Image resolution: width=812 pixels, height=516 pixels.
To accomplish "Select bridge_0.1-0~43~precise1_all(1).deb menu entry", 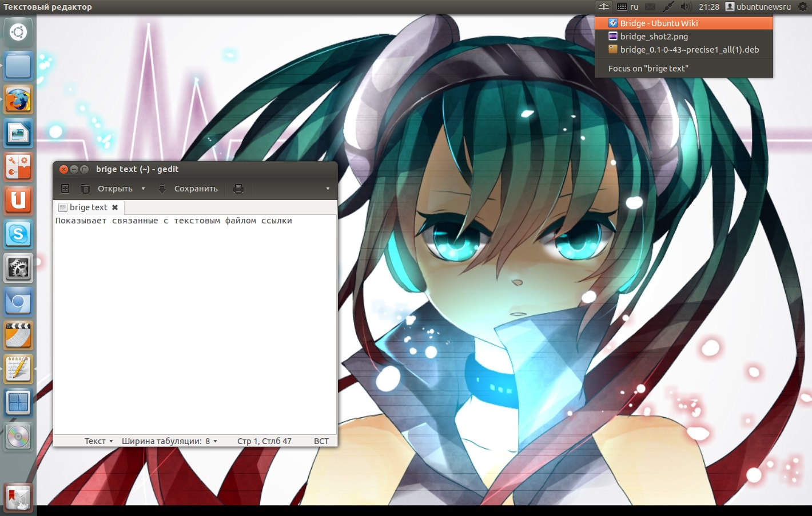I will coord(684,50).
